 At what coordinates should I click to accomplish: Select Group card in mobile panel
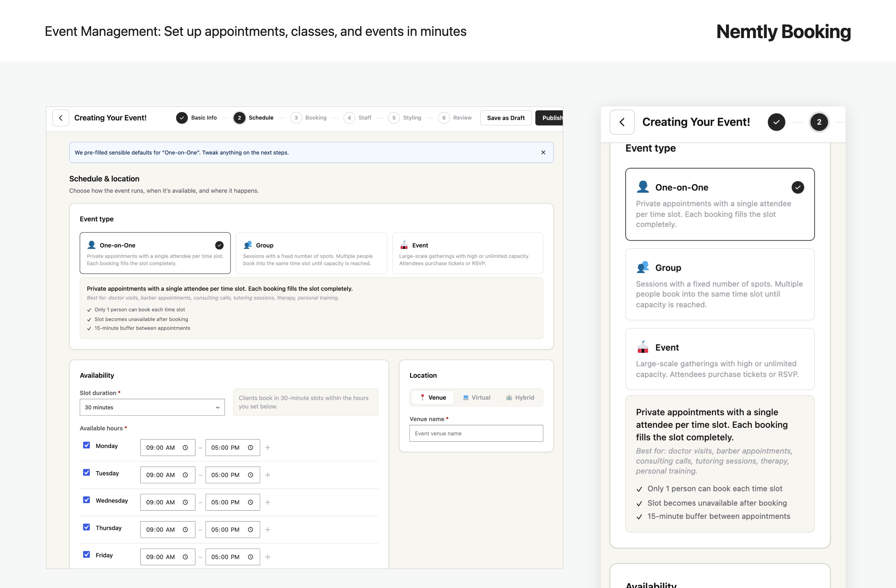pyautogui.click(x=720, y=284)
